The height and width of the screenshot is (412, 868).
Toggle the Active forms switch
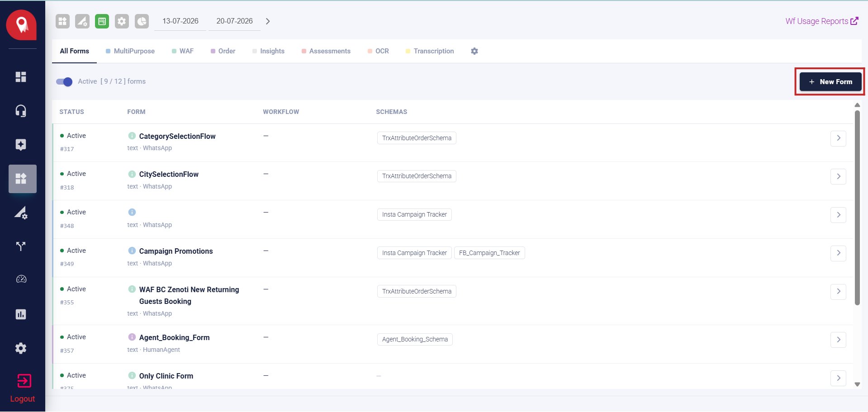(x=64, y=82)
